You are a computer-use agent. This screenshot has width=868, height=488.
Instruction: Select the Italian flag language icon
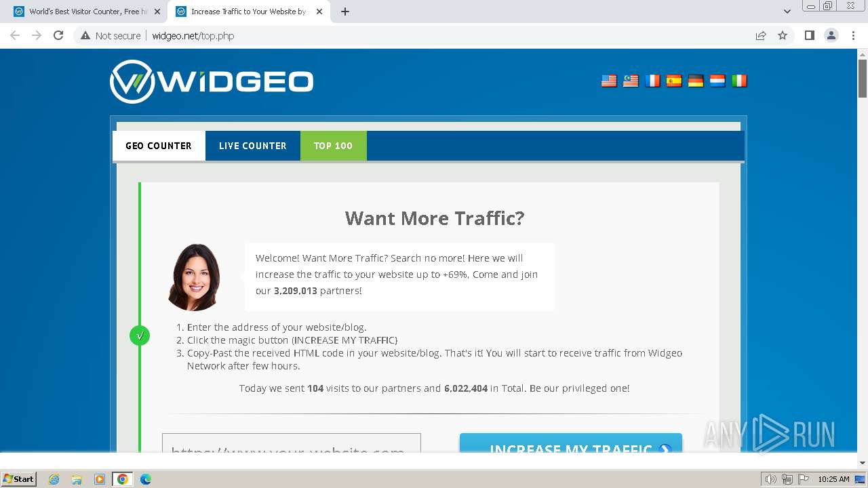pyautogui.click(x=739, y=81)
